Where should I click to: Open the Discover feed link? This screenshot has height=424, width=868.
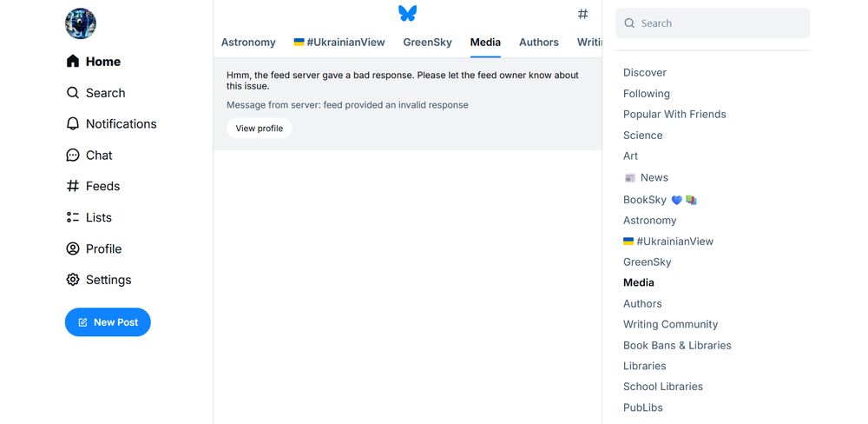click(x=645, y=73)
